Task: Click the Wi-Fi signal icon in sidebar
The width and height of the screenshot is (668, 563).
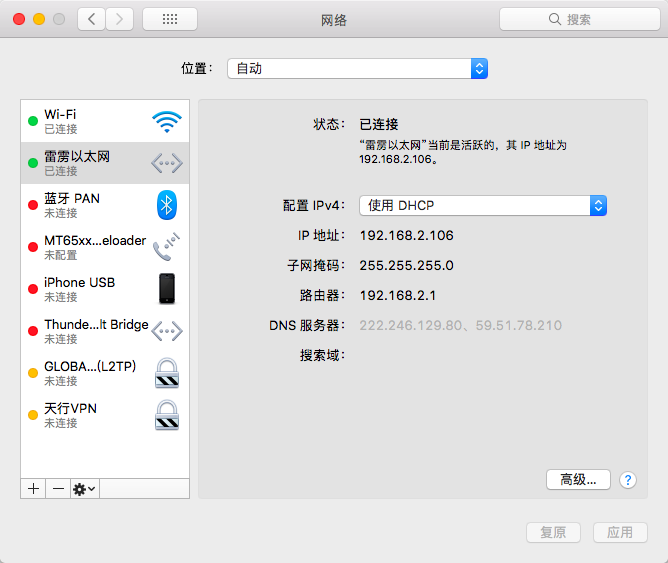Action: (166, 122)
